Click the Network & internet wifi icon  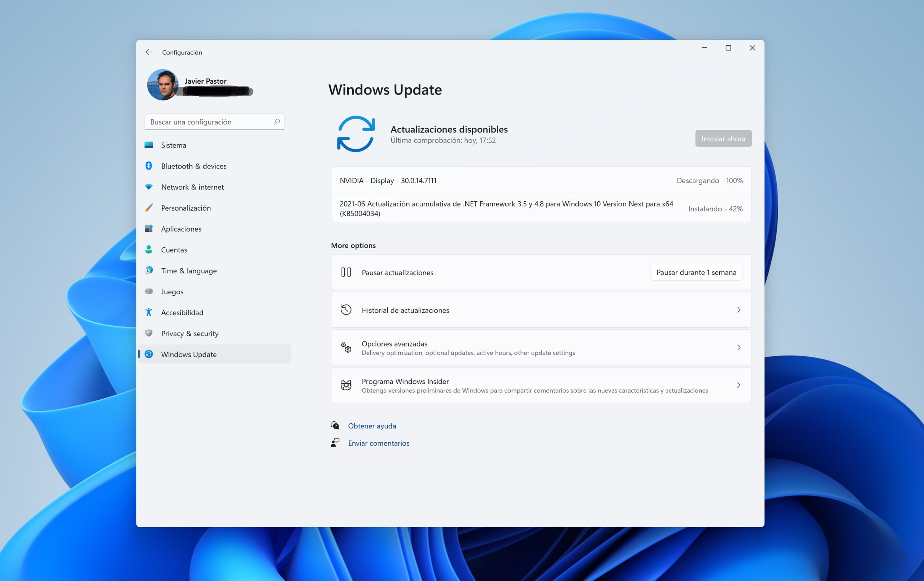tap(148, 187)
